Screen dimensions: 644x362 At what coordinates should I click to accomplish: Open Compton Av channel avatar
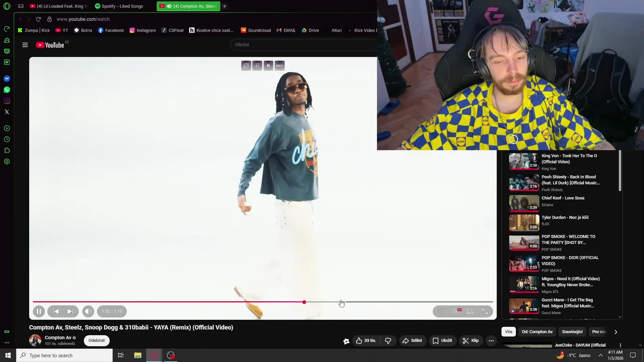click(x=35, y=340)
